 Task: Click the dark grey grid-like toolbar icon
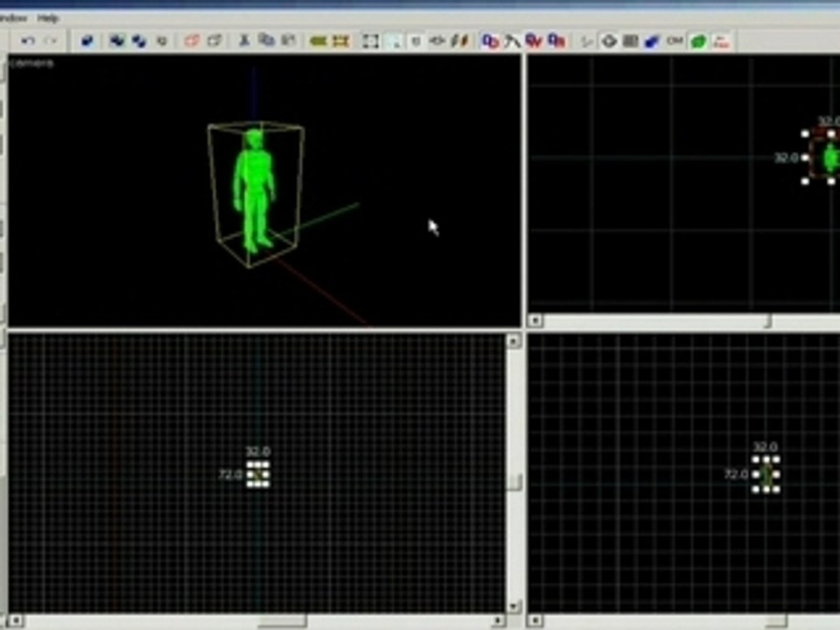click(631, 41)
